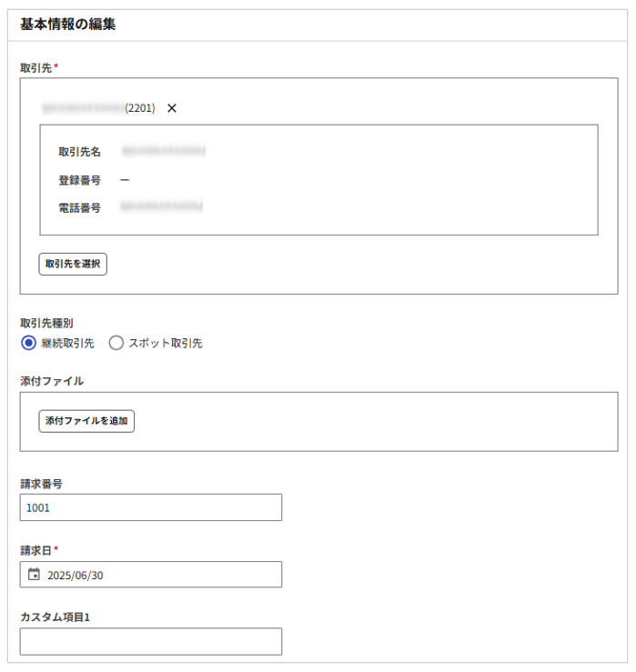Select the 継続取引先 radio button

point(28,343)
